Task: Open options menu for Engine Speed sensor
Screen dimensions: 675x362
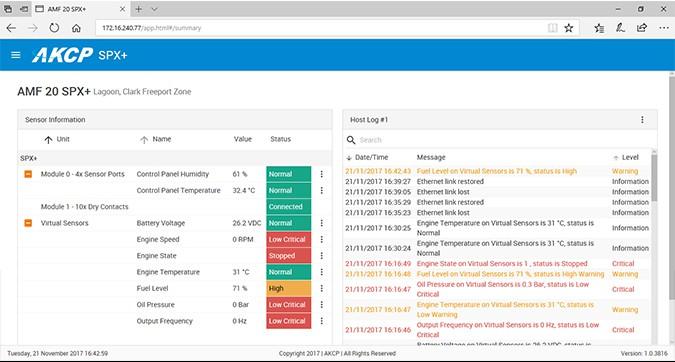Action: (x=322, y=239)
